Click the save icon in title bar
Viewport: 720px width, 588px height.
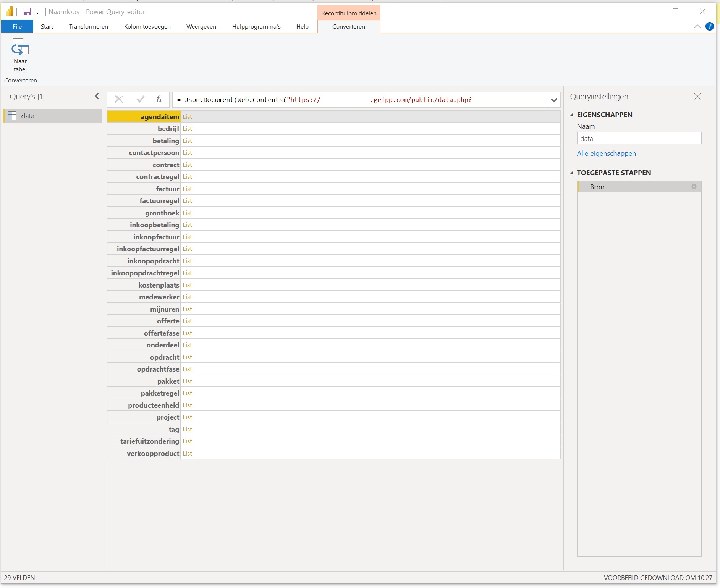[x=27, y=12]
